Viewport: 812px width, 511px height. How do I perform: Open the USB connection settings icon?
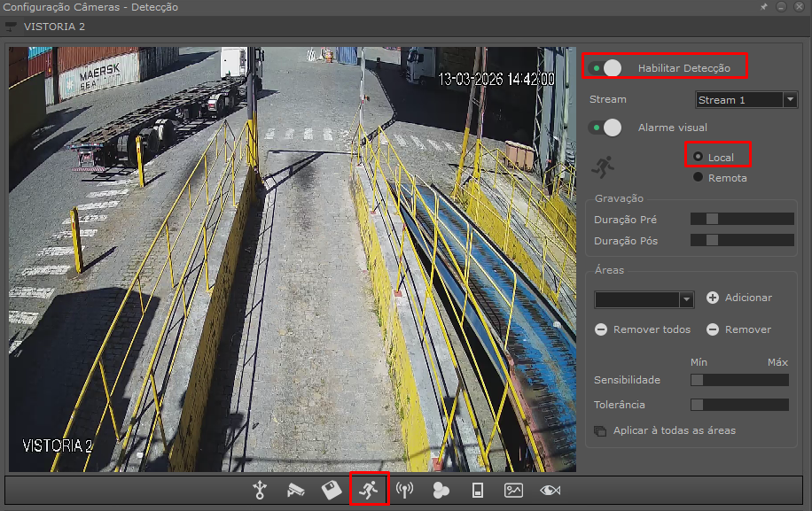coord(260,490)
